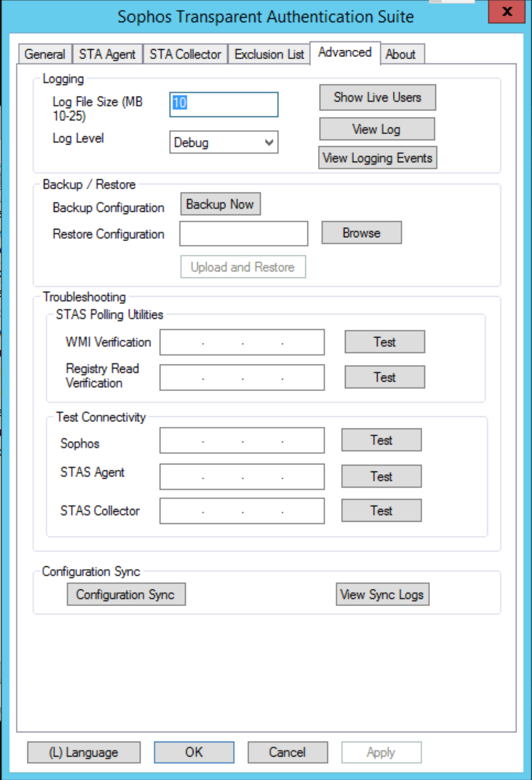The width and height of the screenshot is (532, 780).
Task: Click the Upload and Restore button
Action: tap(243, 267)
